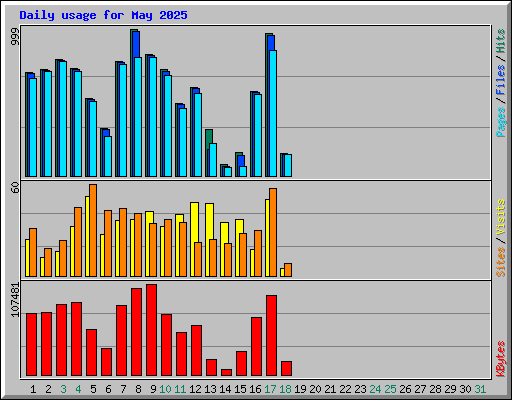This screenshot has height=400, width=512.
Task: Click the 'Daily usage for May 2025' title
Action: click(x=103, y=15)
